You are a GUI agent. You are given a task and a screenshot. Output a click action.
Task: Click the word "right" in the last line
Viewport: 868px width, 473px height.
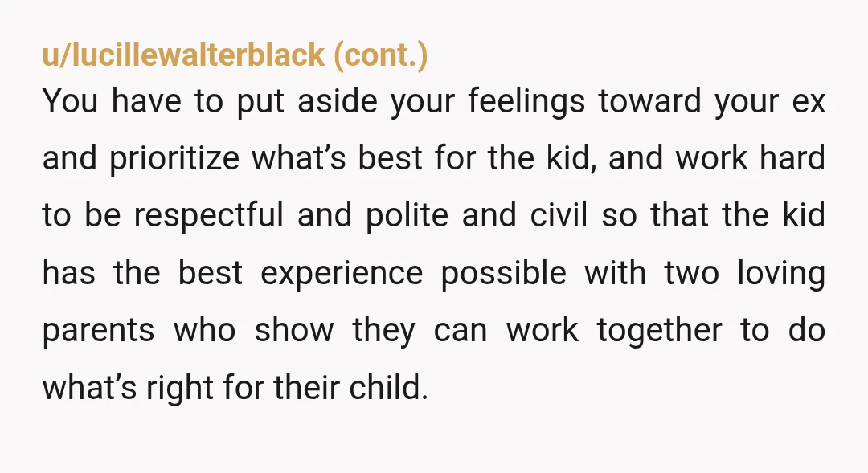click(180, 388)
